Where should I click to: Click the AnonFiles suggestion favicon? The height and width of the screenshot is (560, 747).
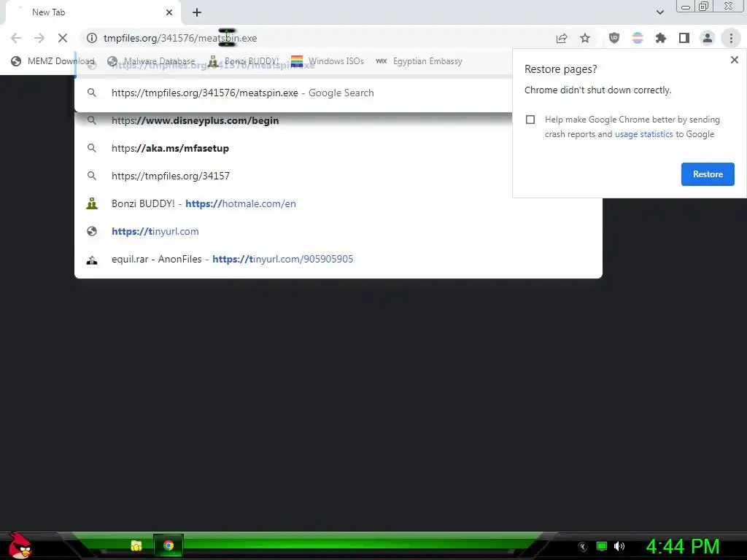tap(92, 260)
